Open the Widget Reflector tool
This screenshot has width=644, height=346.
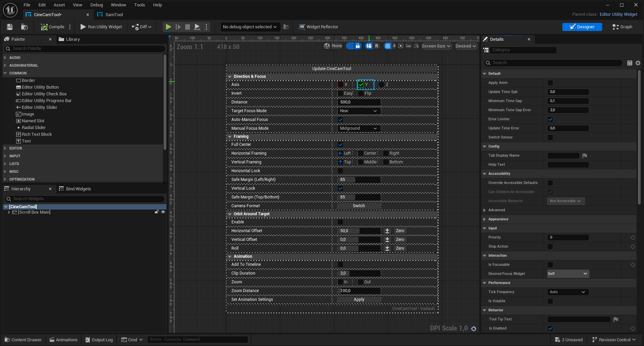(x=318, y=27)
